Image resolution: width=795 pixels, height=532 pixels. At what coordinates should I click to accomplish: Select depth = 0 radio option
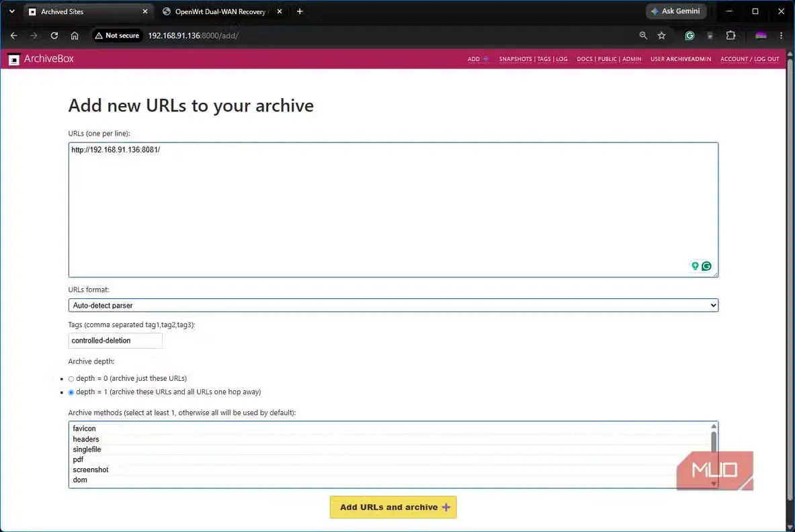click(x=71, y=379)
